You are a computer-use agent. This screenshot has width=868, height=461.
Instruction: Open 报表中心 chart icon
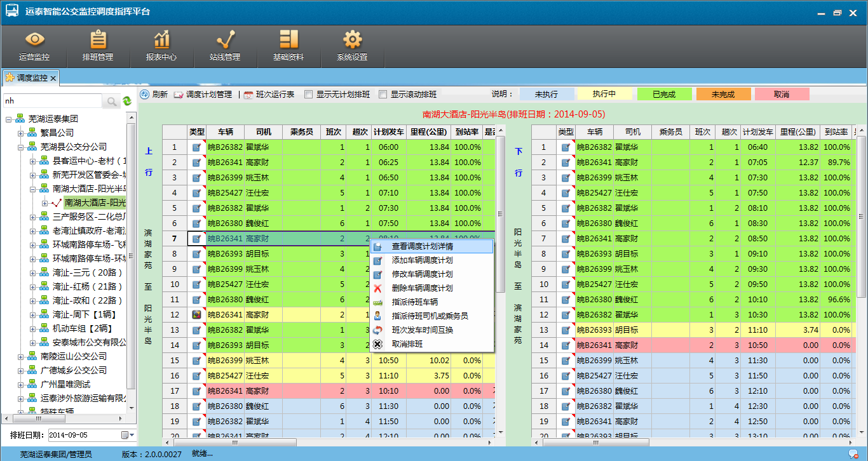click(161, 41)
